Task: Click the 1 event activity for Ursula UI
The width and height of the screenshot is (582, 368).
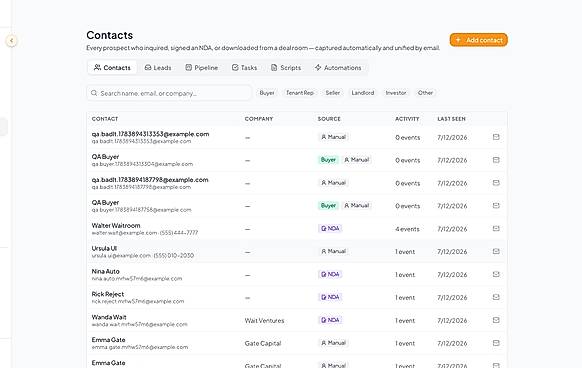Action: pos(405,252)
